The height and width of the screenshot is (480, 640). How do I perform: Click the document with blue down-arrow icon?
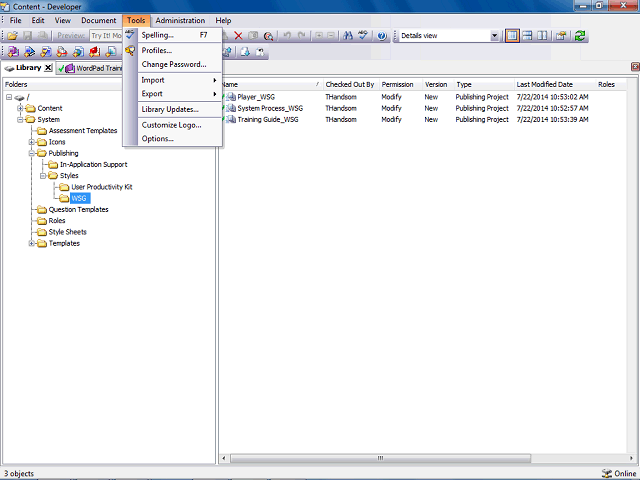tap(245, 52)
